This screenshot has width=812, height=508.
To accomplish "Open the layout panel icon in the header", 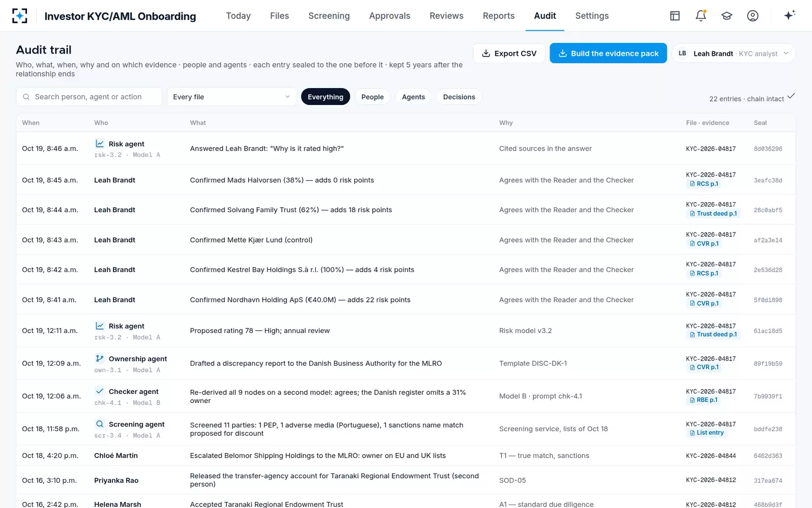I will coord(675,16).
